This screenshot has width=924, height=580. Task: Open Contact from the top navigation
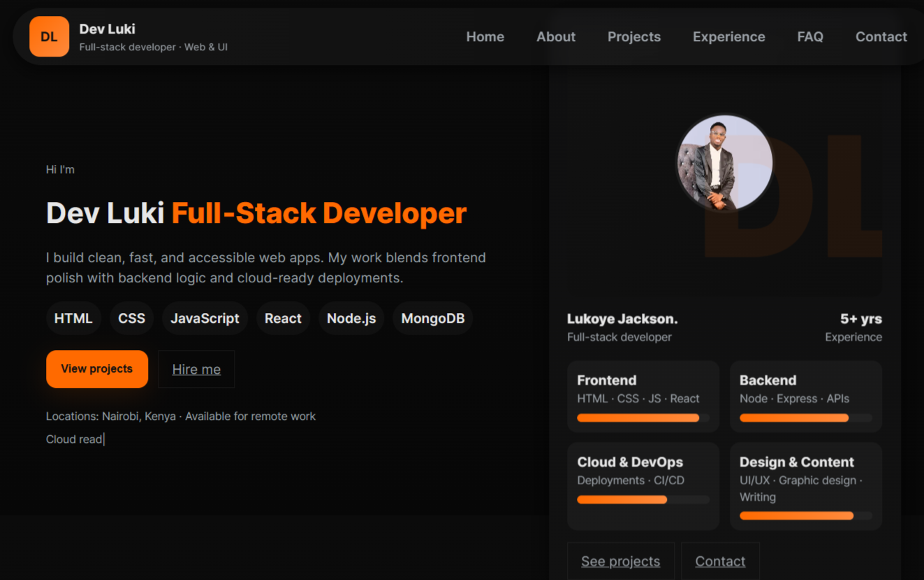[881, 37]
